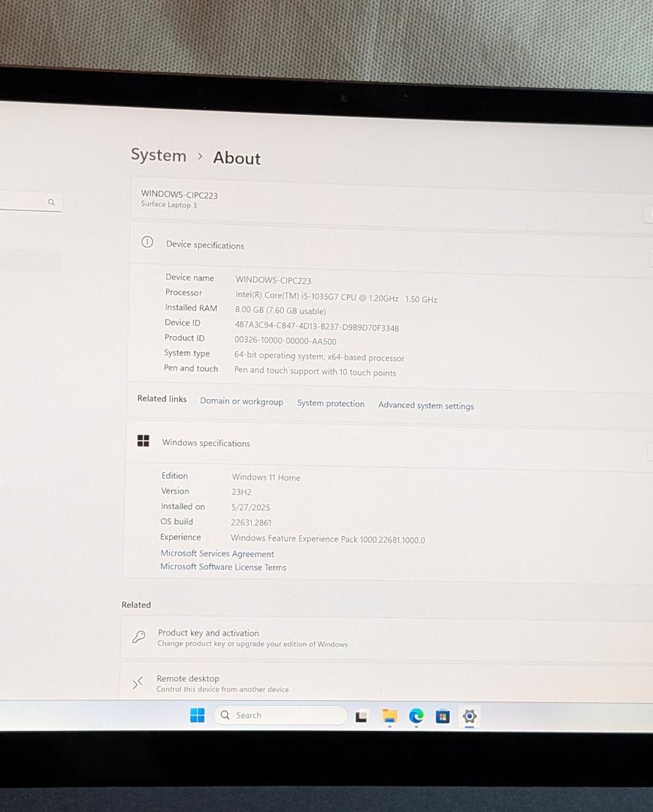The image size is (653, 812).
Task: Click the Related links label
Action: tap(162, 398)
